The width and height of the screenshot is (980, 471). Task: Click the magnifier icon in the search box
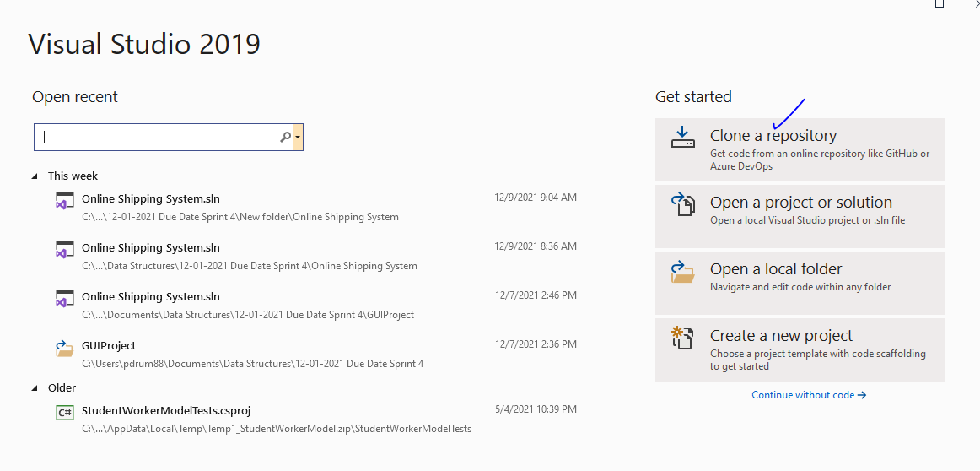285,137
